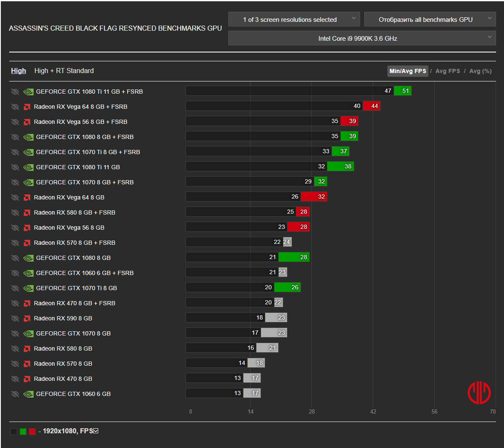Click AMD logo beside Radeon RX 470 8 GB (no FSRB)

pos(27,379)
